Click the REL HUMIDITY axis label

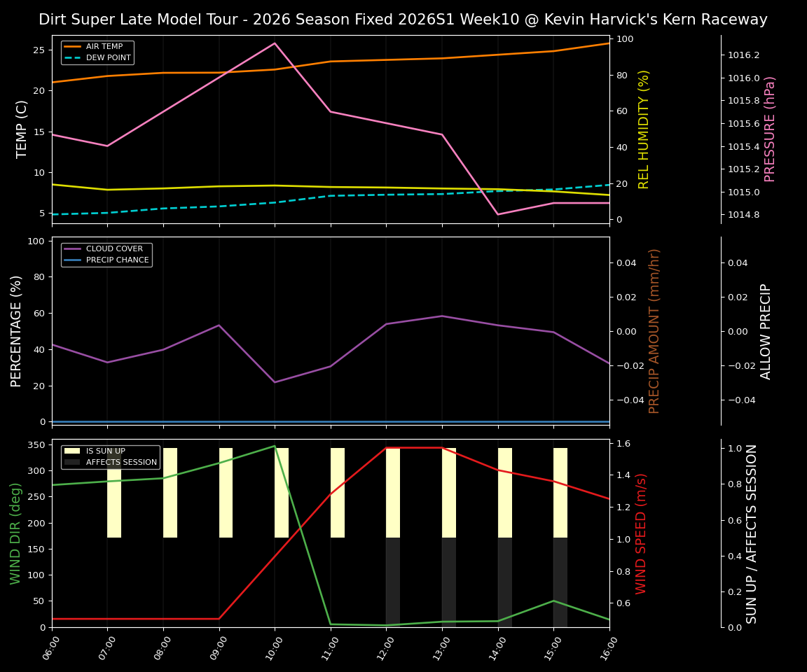(644, 128)
